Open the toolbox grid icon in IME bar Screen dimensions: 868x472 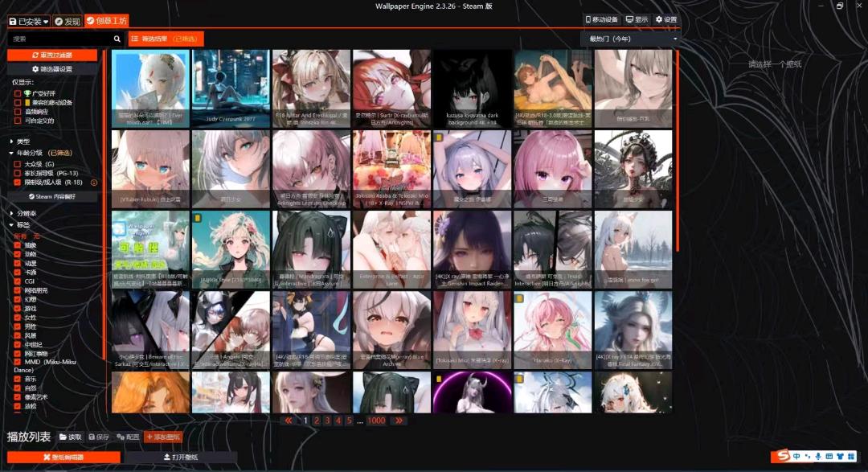pos(851,457)
